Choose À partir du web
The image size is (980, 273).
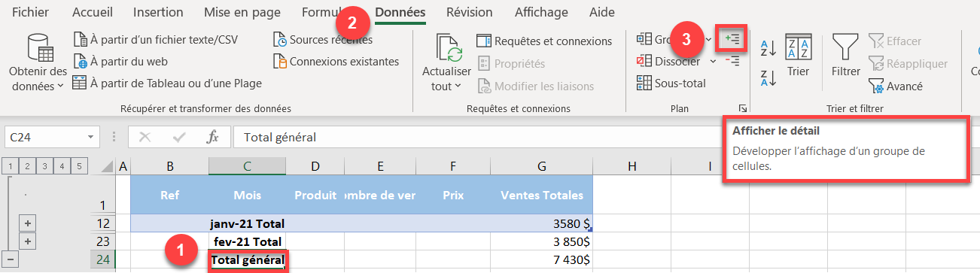(120, 61)
